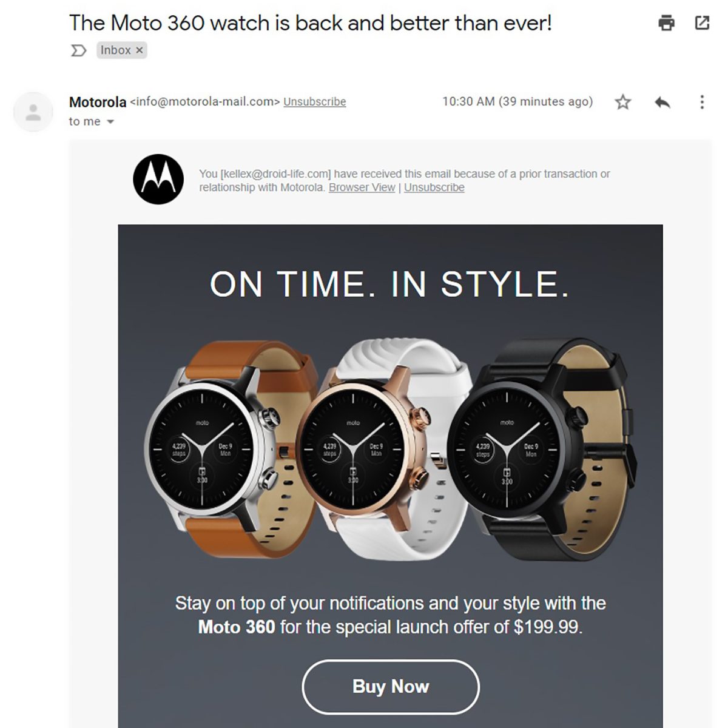Remove the Inbox label with the X
Viewport: 728px width, 728px height.
[140, 50]
